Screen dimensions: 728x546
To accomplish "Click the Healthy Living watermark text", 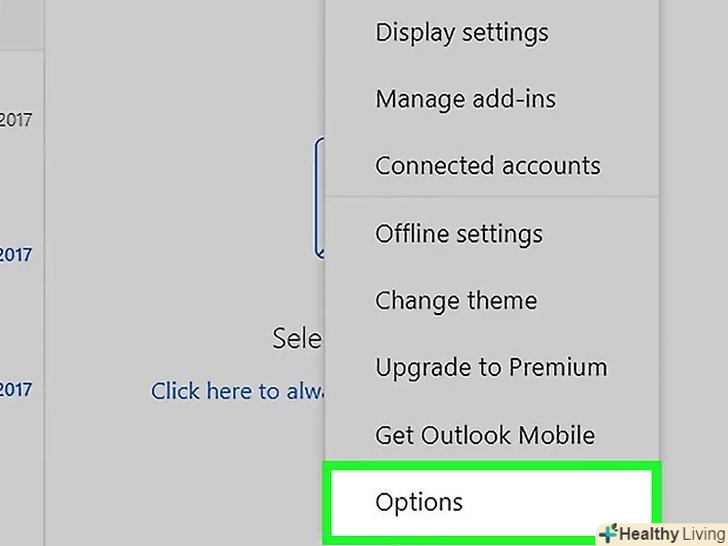I will coord(671,533).
